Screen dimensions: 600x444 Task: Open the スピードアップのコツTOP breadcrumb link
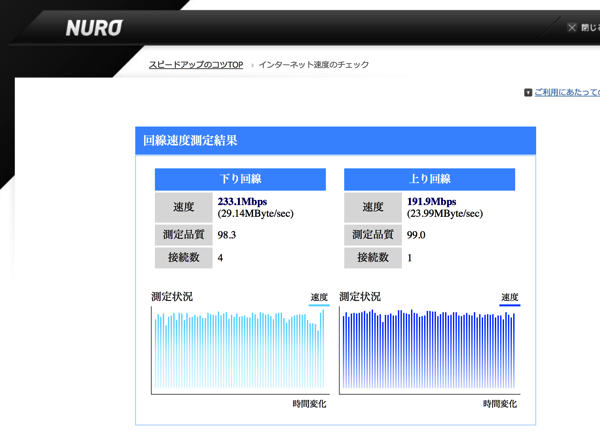click(x=196, y=65)
